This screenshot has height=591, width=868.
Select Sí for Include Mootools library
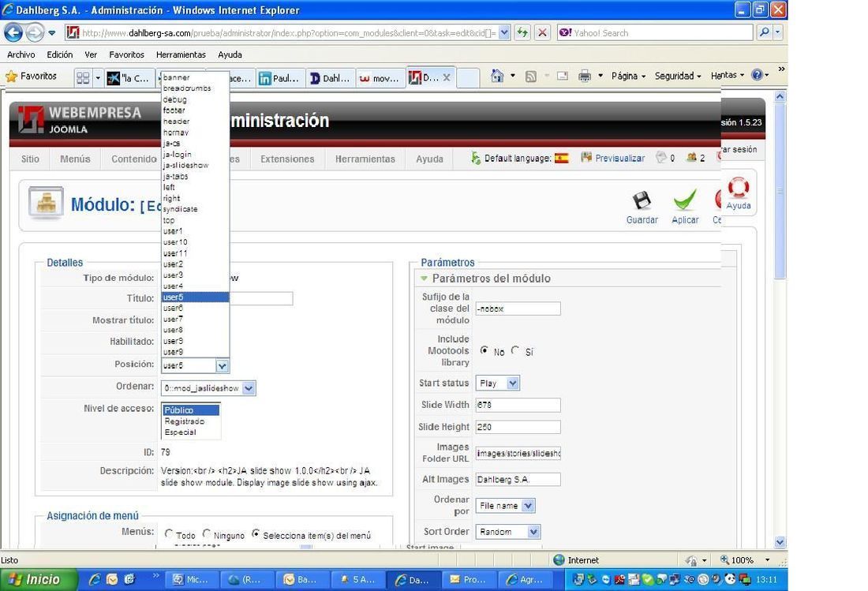[x=515, y=350]
